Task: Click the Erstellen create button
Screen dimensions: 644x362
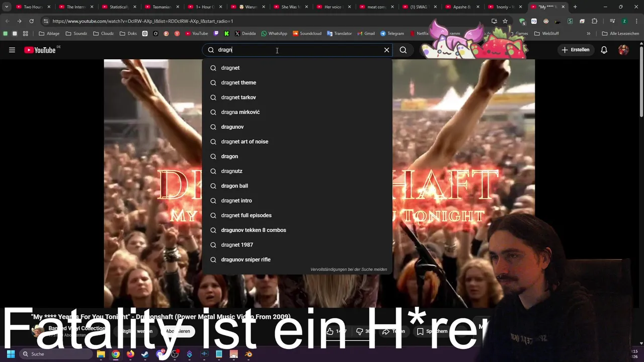Action: (x=576, y=50)
